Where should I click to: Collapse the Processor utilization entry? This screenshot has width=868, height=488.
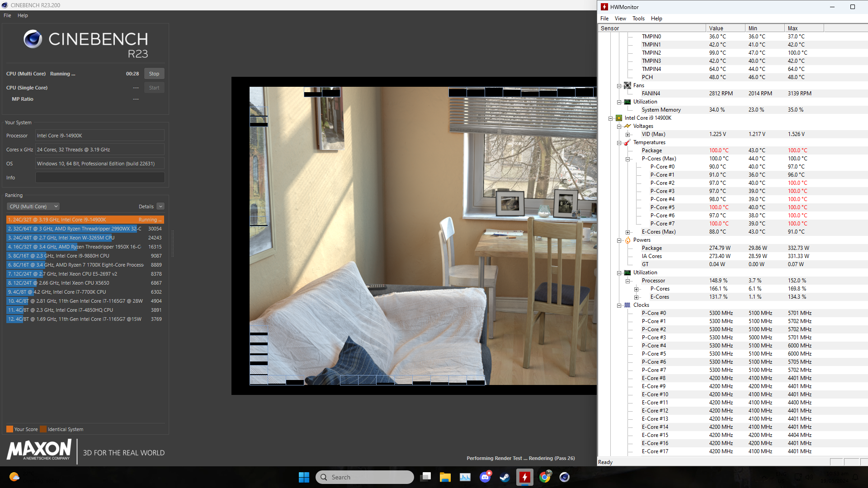pos(627,281)
